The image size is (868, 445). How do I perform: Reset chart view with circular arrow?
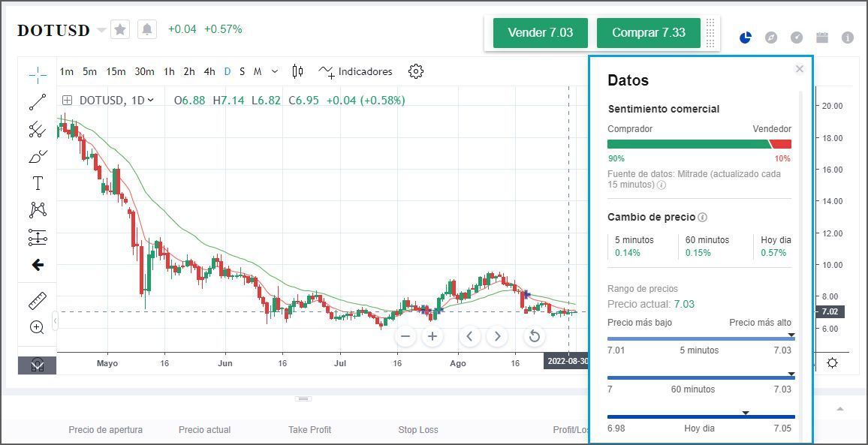click(x=534, y=336)
